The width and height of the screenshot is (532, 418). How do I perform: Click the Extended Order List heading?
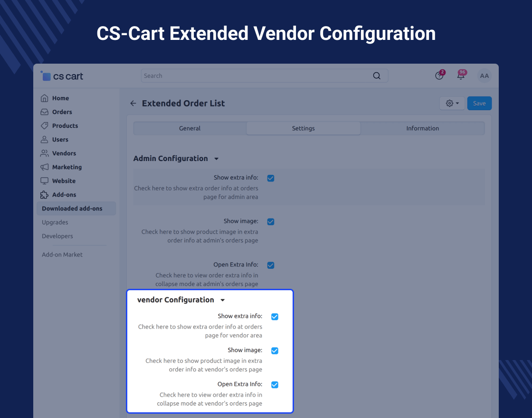tap(183, 103)
